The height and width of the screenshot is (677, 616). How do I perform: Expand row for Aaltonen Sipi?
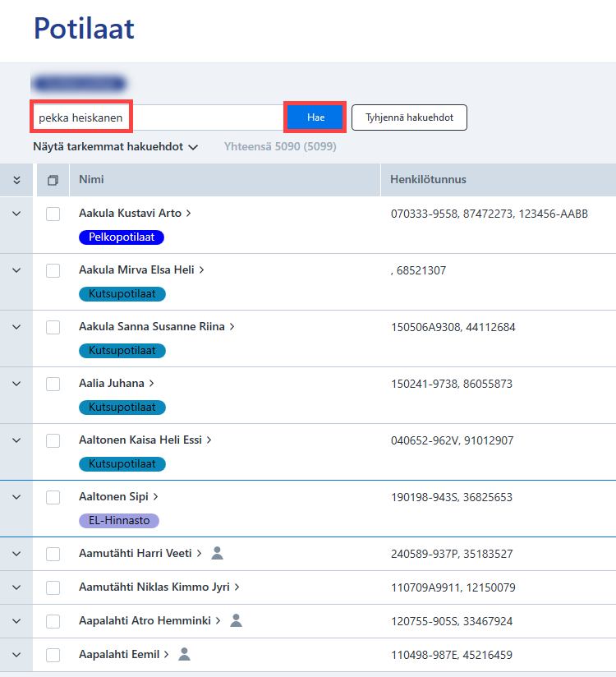(16, 497)
